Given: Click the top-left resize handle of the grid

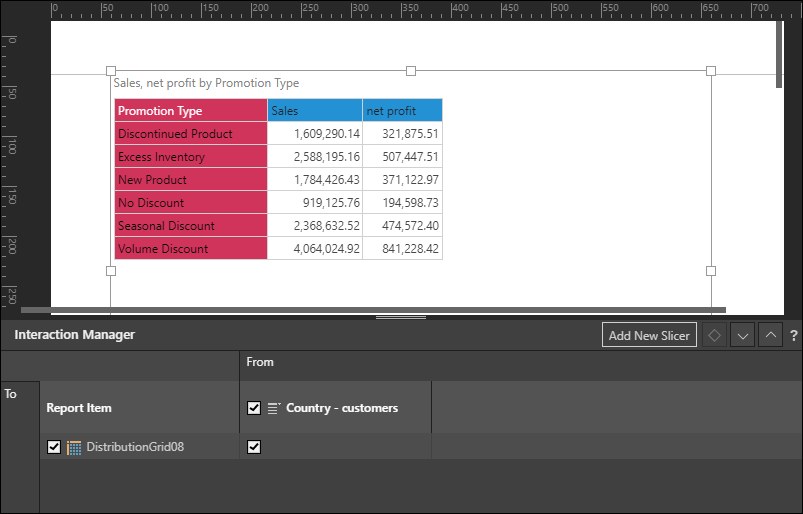Looking at the screenshot, I should point(111,71).
